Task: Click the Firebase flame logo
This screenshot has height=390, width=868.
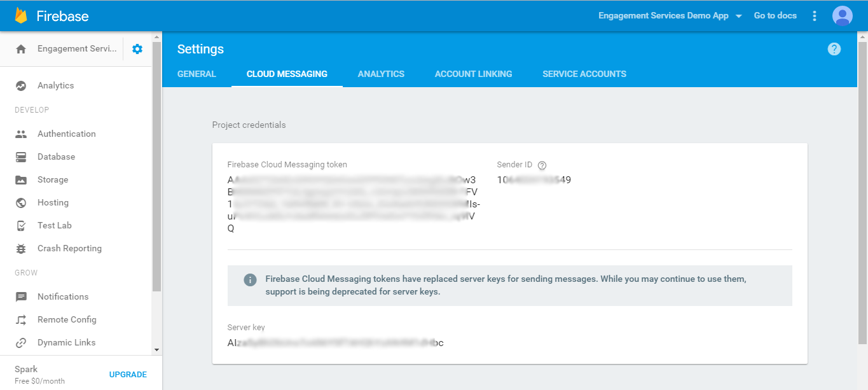Action: (21, 15)
